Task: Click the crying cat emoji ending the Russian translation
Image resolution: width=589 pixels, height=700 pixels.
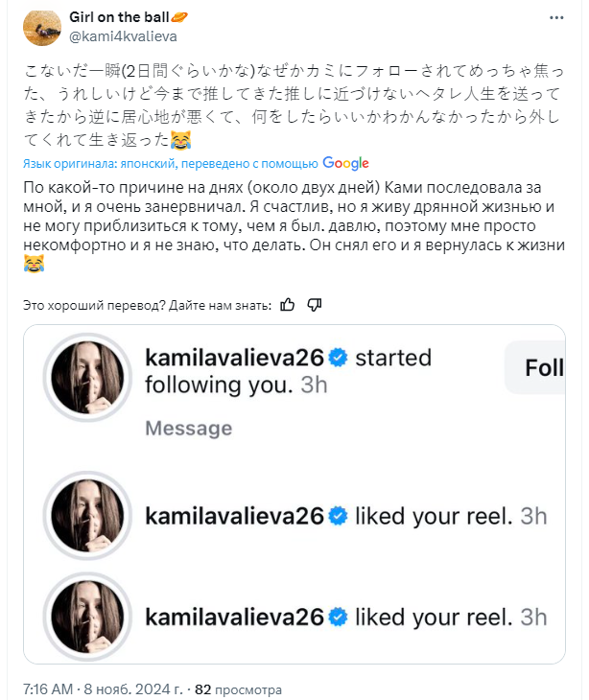Action: 33,263
